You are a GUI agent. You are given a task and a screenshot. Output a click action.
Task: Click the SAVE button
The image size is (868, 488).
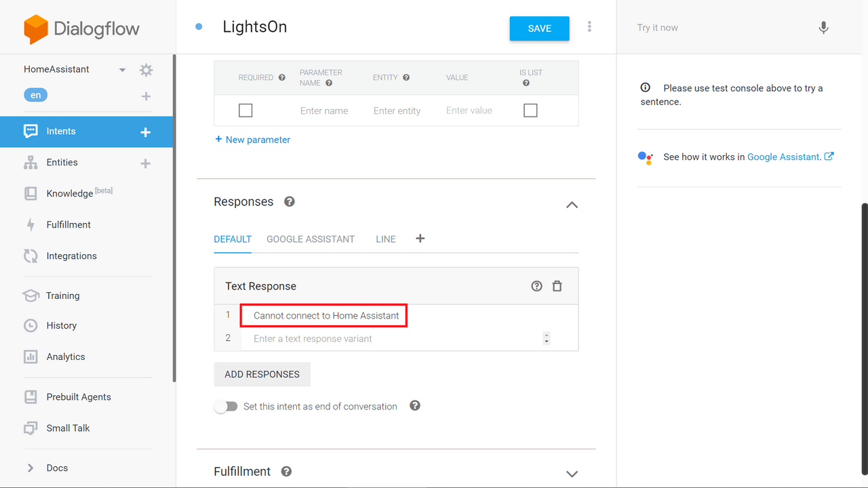coord(540,28)
